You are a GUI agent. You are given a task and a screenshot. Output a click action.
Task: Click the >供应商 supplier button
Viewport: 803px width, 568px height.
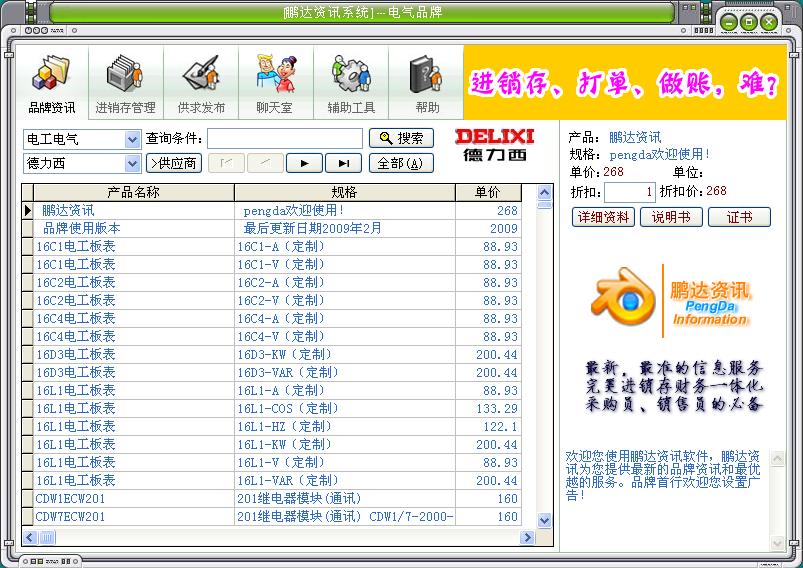coord(174,163)
